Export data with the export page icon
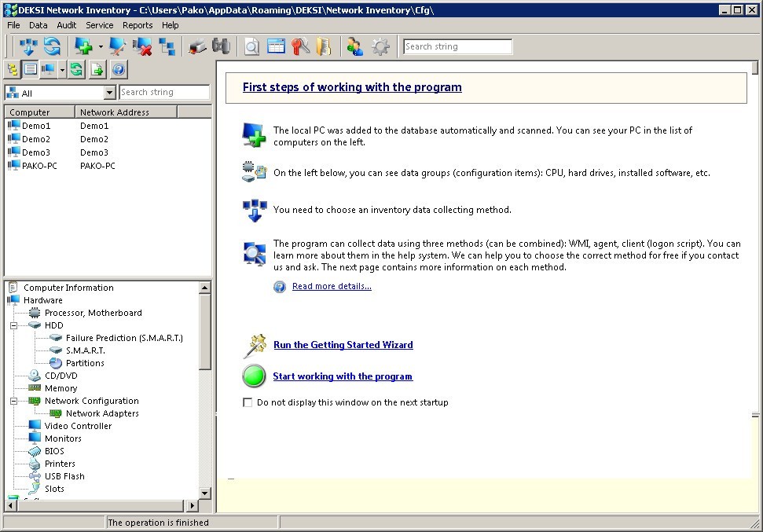The width and height of the screenshot is (763, 532). (x=97, y=69)
